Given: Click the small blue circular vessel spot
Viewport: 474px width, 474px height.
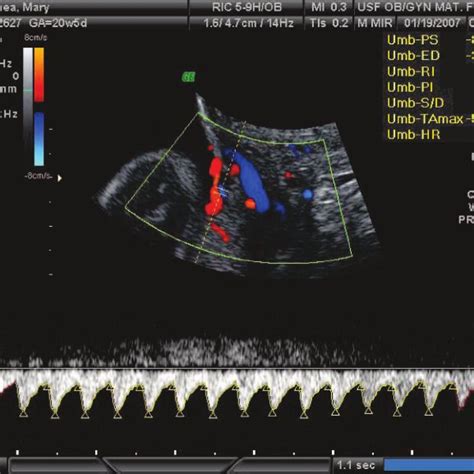Looking at the screenshot, I should tap(308, 194).
